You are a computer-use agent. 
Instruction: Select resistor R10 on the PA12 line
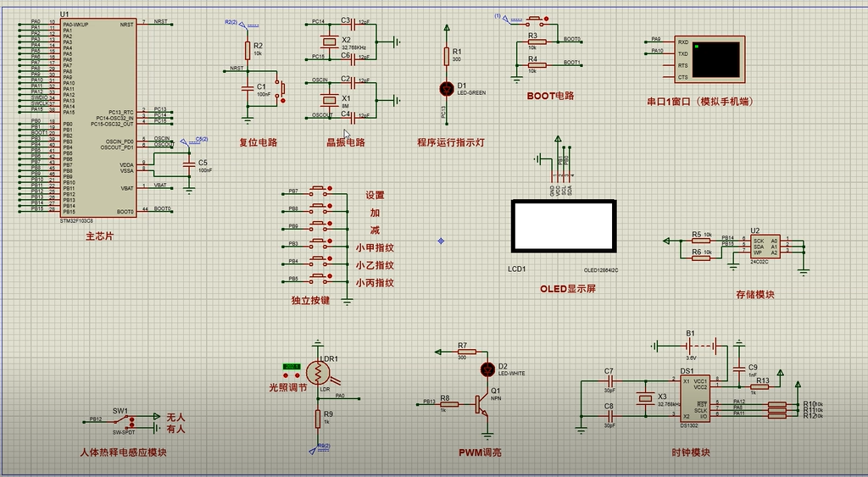pyautogui.click(x=776, y=404)
